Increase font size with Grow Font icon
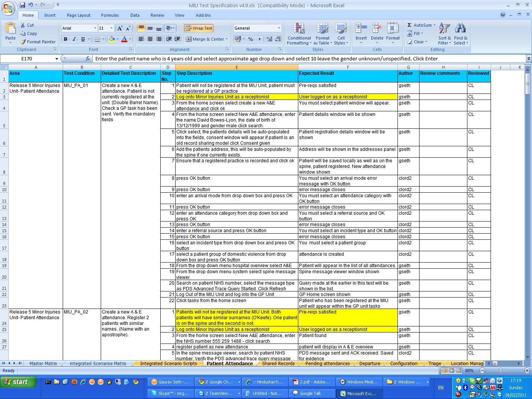The width and height of the screenshot is (532, 399). point(120,28)
